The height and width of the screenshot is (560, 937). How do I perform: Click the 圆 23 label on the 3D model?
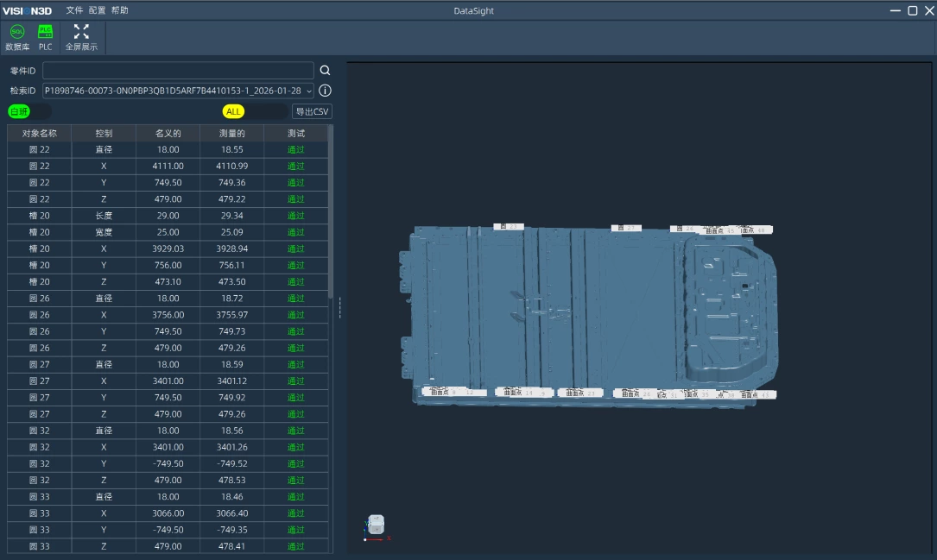510,227
